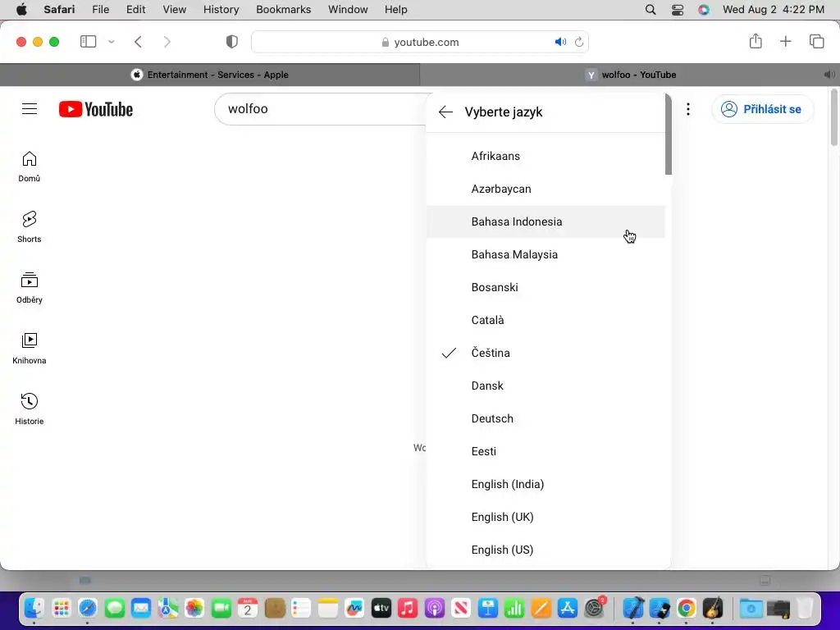The height and width of the screenshot is (630, 840).
Task: Open the View menu
Action: tap(175, 9)
